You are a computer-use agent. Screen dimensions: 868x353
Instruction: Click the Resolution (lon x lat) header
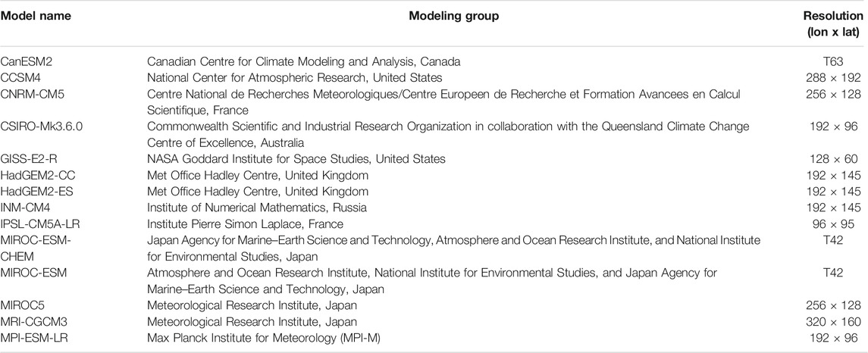832,23
